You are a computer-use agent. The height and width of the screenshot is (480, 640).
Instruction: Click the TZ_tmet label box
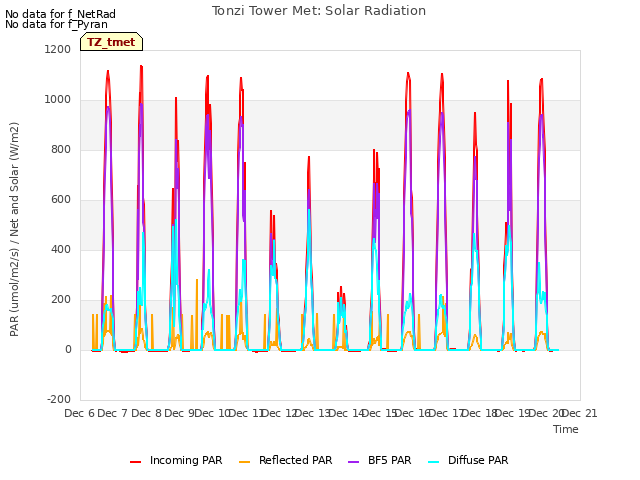tap(111, 42)
